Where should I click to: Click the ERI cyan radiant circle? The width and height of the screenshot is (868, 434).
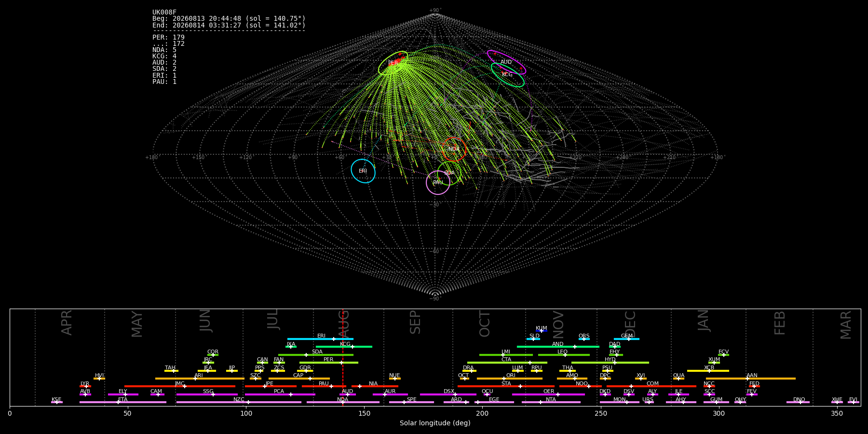[x=363, y=171]
